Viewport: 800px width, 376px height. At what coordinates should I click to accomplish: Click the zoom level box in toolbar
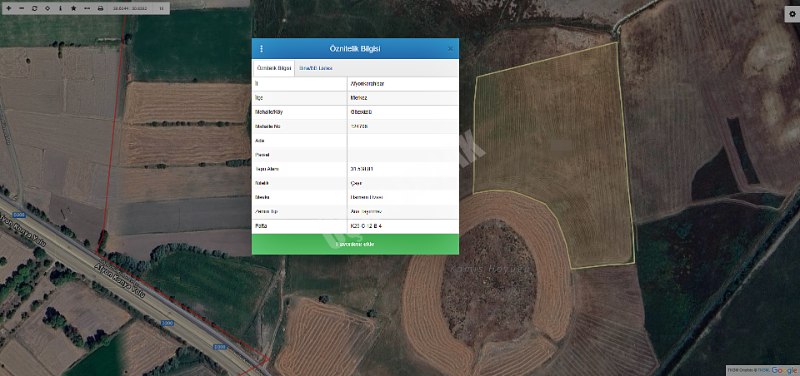click(161, 9)
